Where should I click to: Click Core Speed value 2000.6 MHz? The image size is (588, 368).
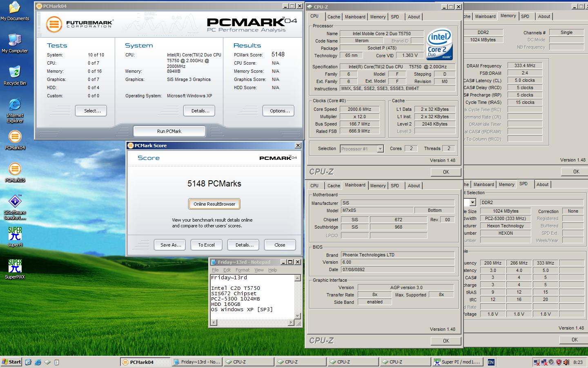pos(359,109)
